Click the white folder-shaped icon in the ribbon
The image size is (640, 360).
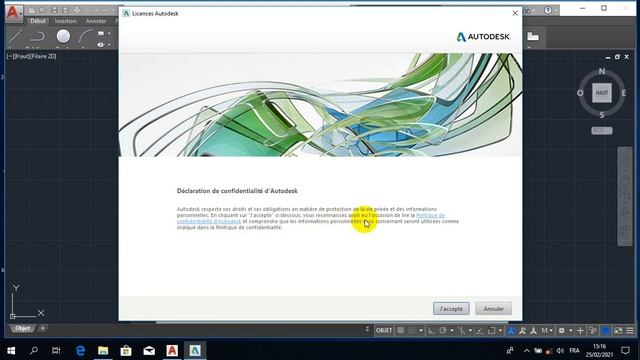coord(533,36)
